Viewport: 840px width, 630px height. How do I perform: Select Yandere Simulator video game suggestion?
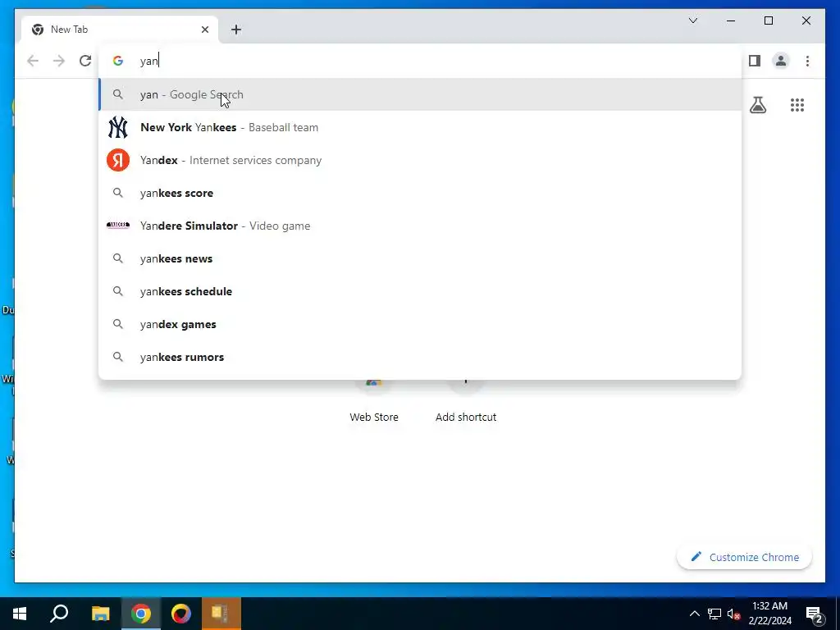coord(421,226)
